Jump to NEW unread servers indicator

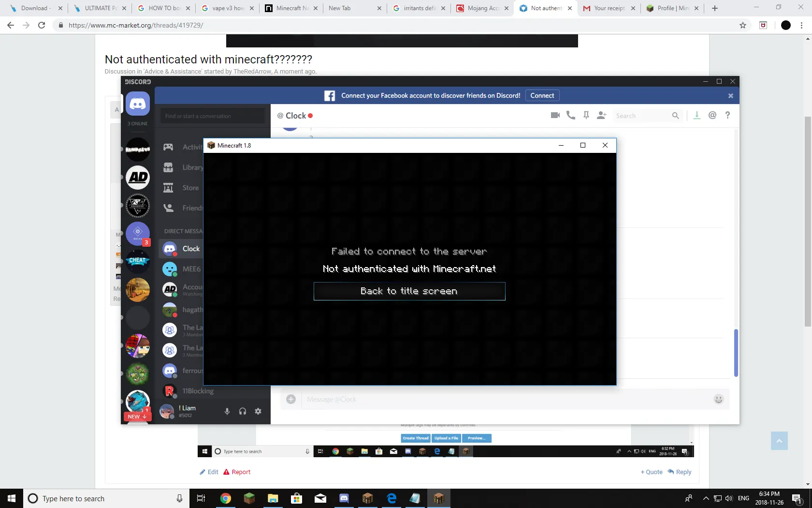[x=137, y=417]
